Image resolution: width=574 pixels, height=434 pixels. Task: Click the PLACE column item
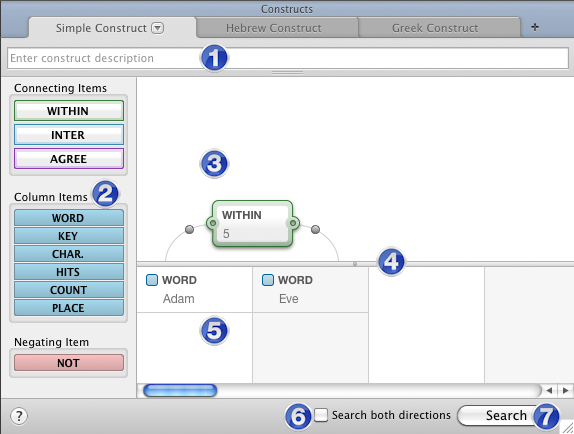point(69,308)
